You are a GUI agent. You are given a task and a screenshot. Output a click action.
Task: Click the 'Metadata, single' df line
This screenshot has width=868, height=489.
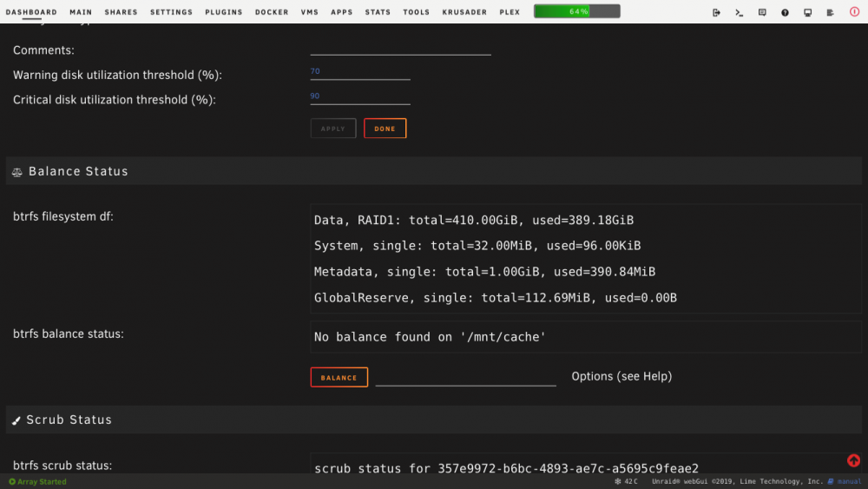(484, 272)
